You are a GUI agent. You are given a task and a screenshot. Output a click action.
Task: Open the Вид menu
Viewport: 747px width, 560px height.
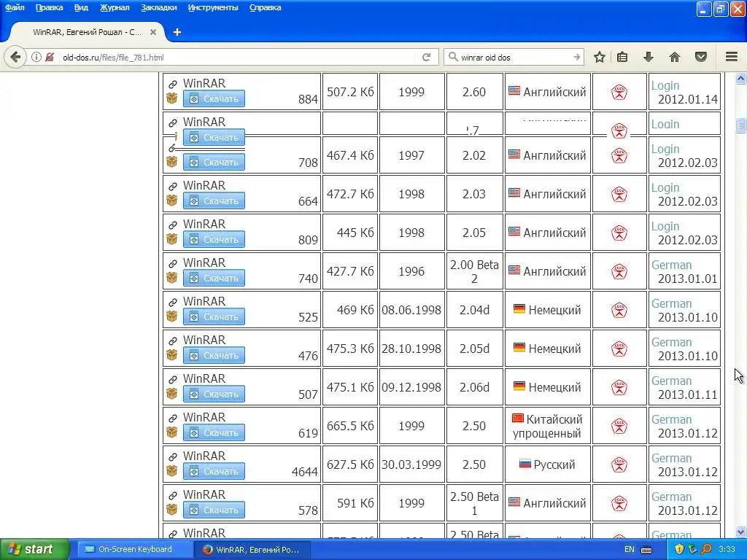(81, 7)
